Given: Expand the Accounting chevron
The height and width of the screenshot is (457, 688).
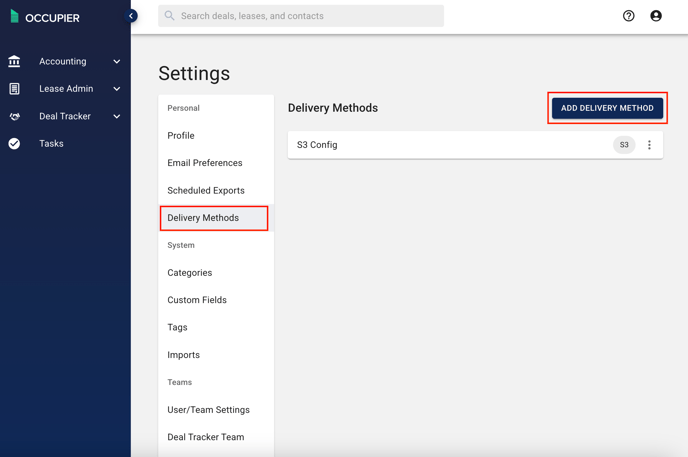Looking at the screenshot, I should coord(116,61).
